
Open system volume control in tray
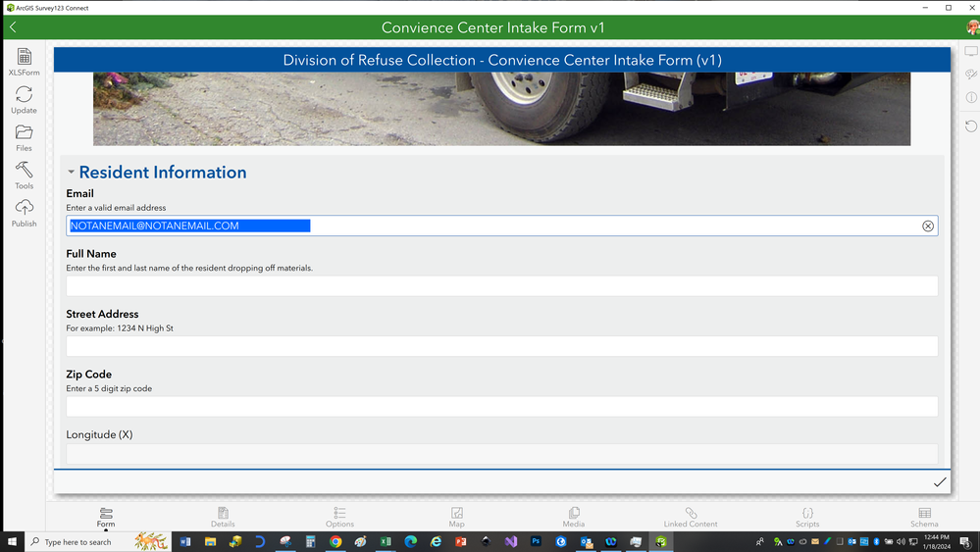click(900, 541)
